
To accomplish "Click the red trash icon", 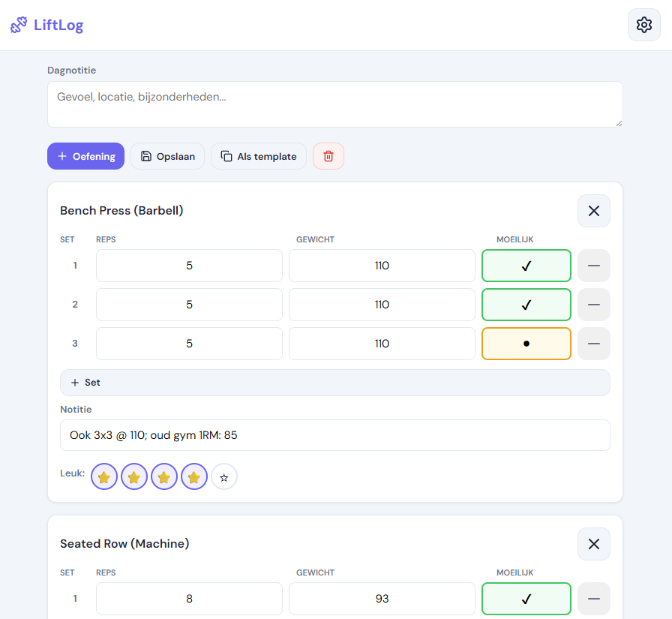I will (x=328, y=156).
